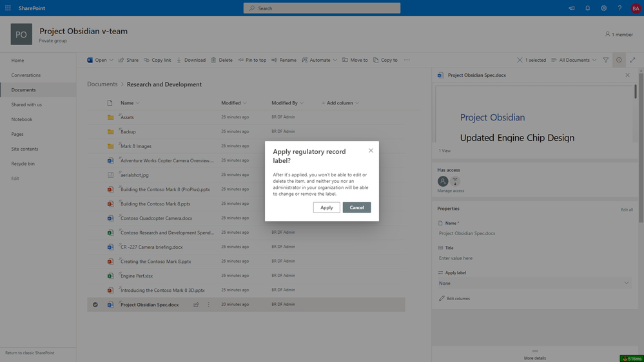Click the share icon on Project Obsidian Spec row

[x=197, y=305]
